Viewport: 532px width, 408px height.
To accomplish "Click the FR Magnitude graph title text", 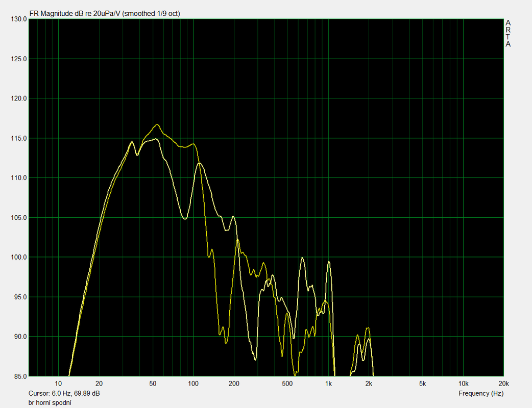I will coord(105,14).
